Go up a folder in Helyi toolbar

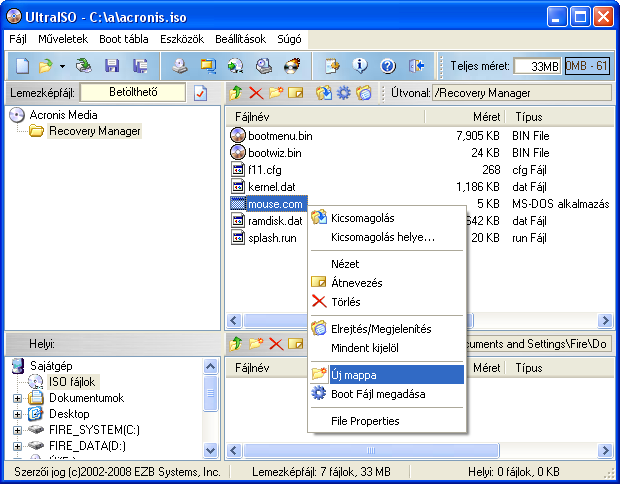(x=236, y=344)
